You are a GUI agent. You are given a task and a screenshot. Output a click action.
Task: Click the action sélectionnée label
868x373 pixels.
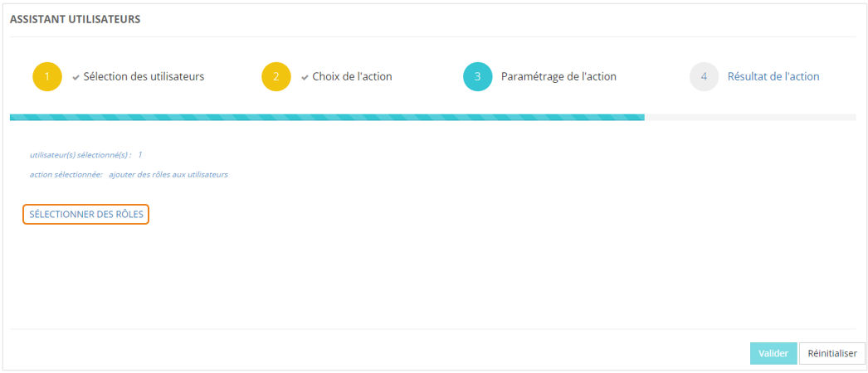tap(66, 175)
